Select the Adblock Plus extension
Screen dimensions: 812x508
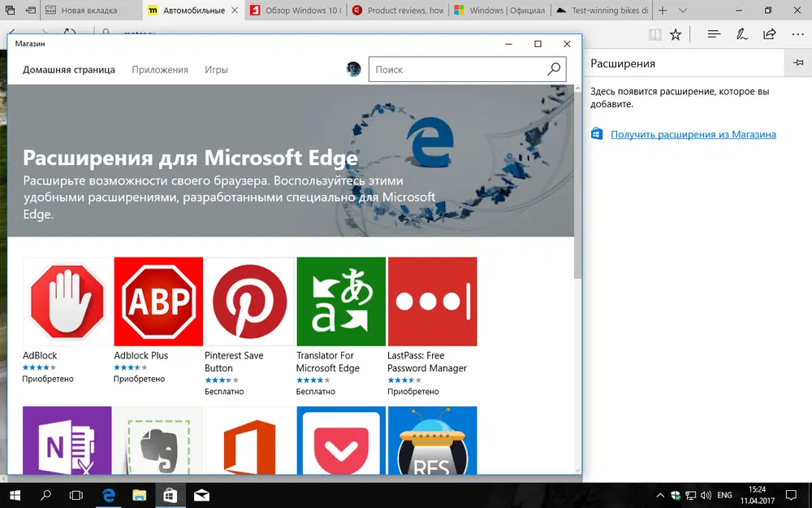[x=158, y=301]
